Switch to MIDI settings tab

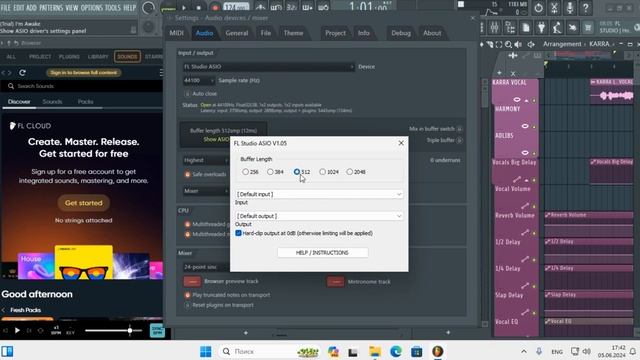pyautogui.click(x=176, y=33)
